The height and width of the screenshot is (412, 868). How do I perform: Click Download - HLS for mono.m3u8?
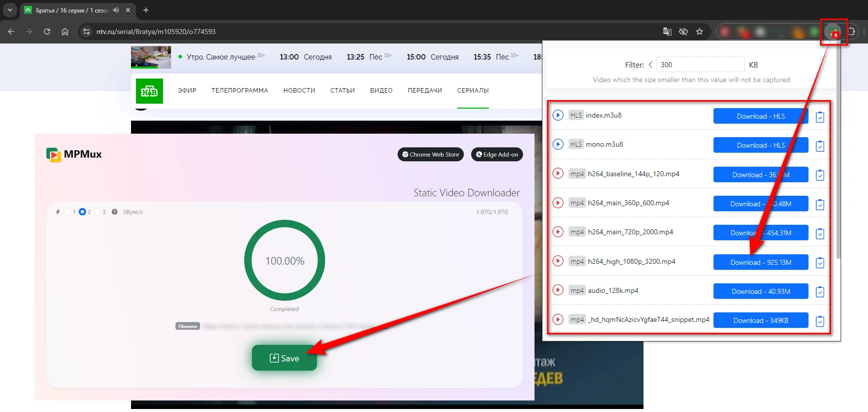pos(760,145)
